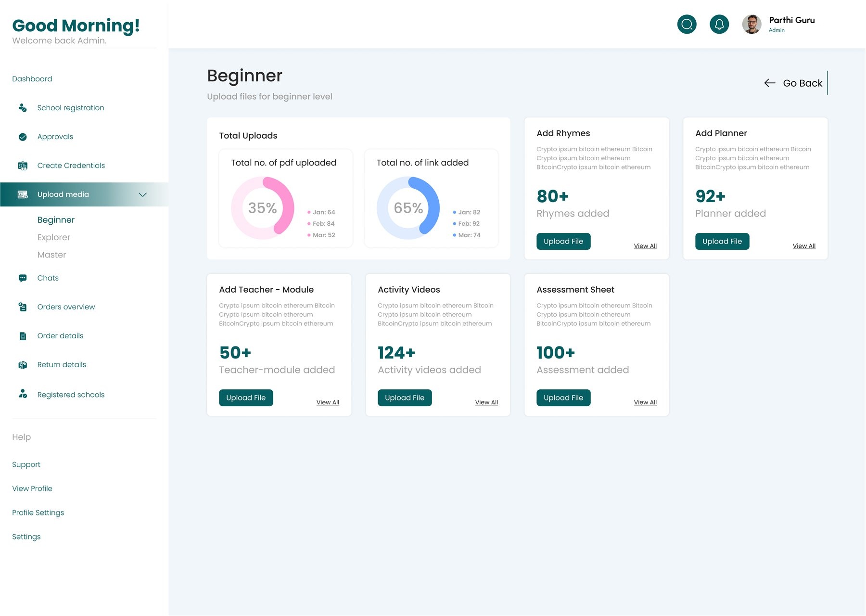This screenshot has width=866, height=616.
Task: Open View All for Add Teacher - Module
Action: pyautogui.click(x=328, y=402)
